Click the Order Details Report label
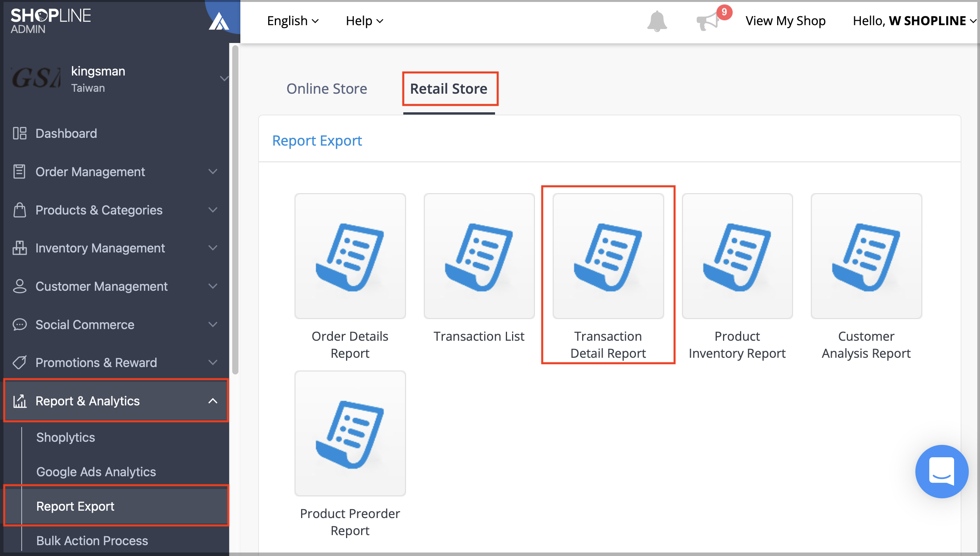 [x=350, y=345]
